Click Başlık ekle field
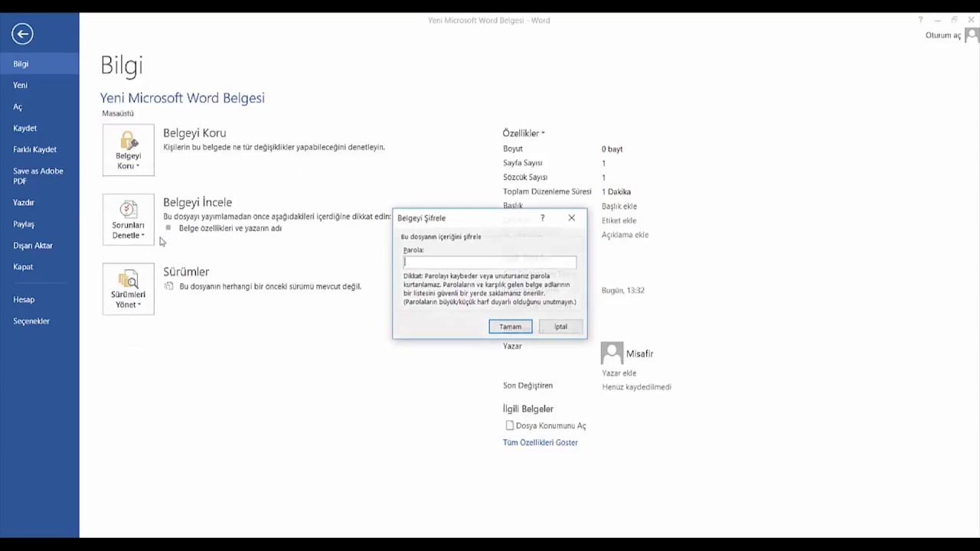 click(x=619, y=206)
